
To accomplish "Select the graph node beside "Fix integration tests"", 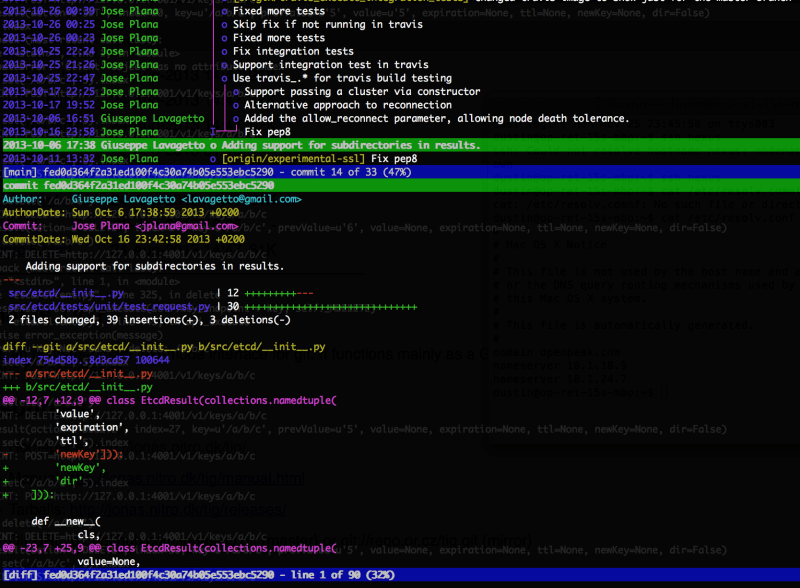I will pyautogui.click(x=224, y=51).
